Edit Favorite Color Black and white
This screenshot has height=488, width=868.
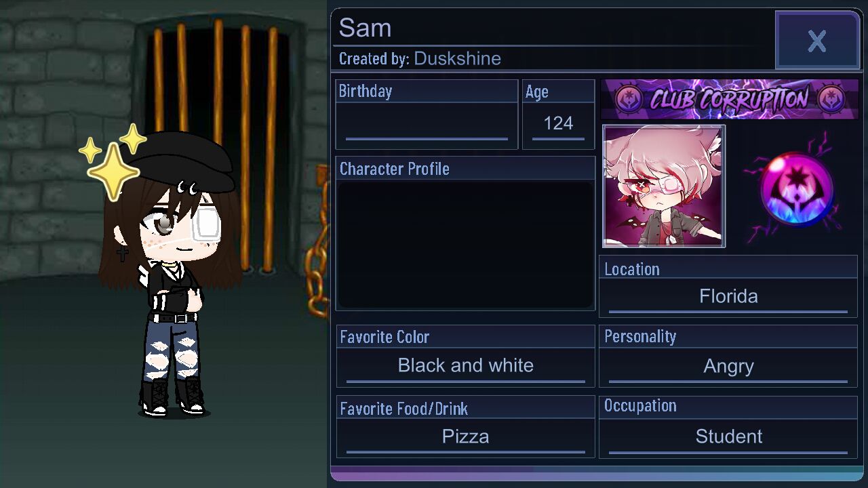465,366
